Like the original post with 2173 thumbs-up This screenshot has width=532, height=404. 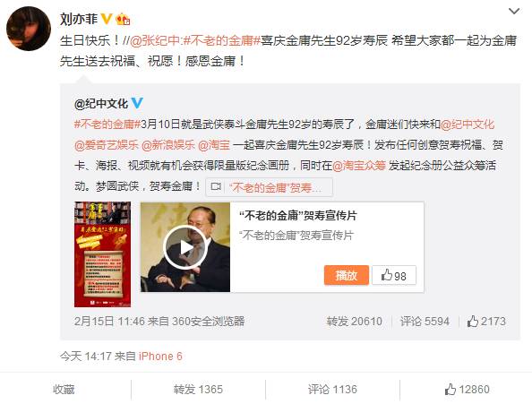coord(486,322)
